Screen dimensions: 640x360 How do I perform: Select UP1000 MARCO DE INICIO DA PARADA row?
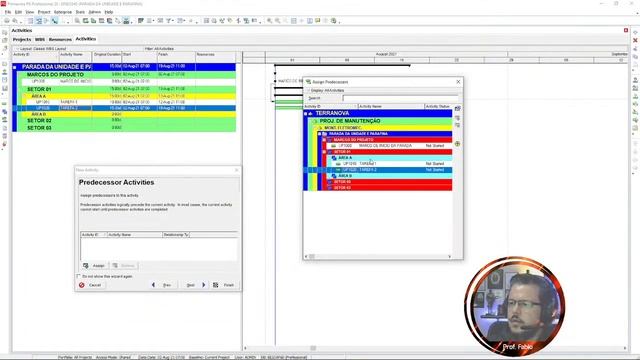(x=388, y=146)
